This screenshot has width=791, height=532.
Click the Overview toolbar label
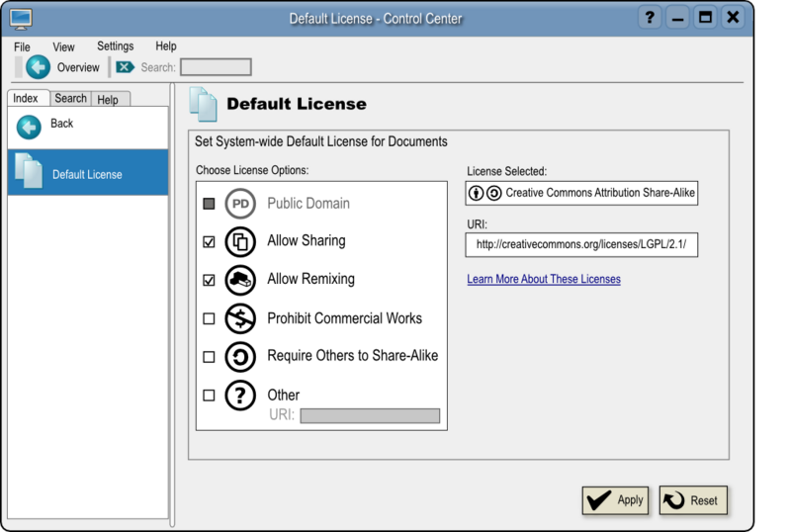[78, 67]
